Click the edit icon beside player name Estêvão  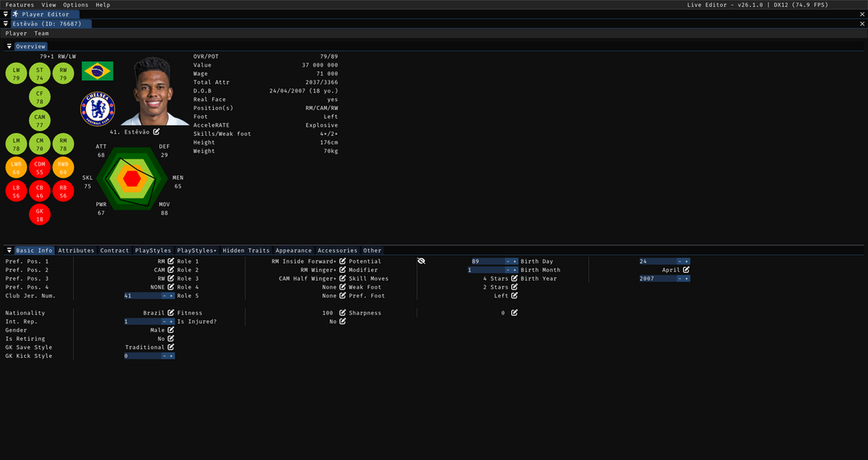[157, 132]
